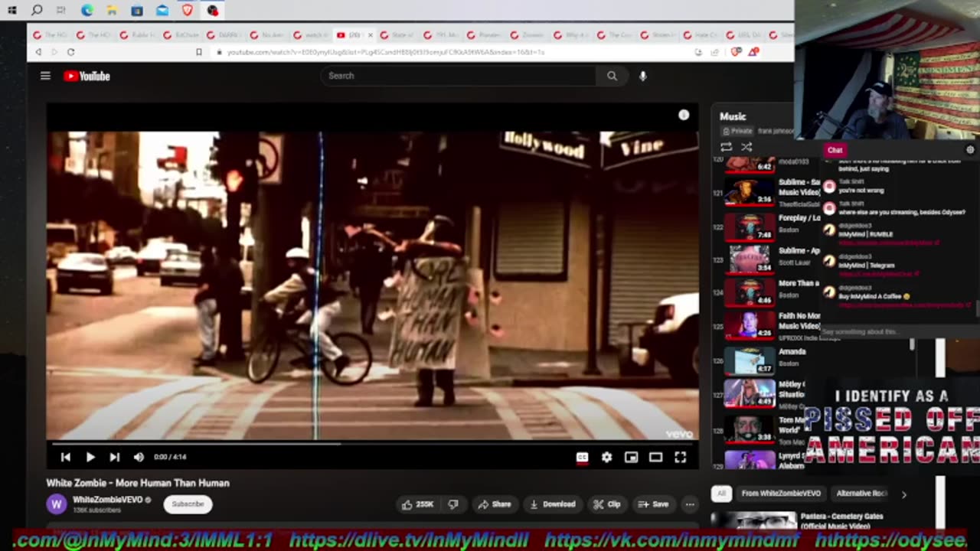Viewport: 980px width, 551px height.
Task: Open WhiteZombieVEVO channel name link
Action: click(x=108, y=500)
